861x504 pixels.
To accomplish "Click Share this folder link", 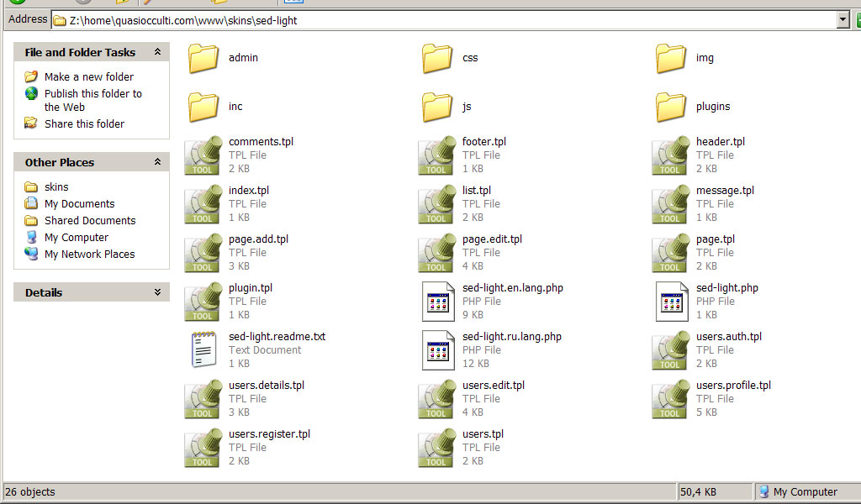I will pyautogui.click(x=84, y=123).
